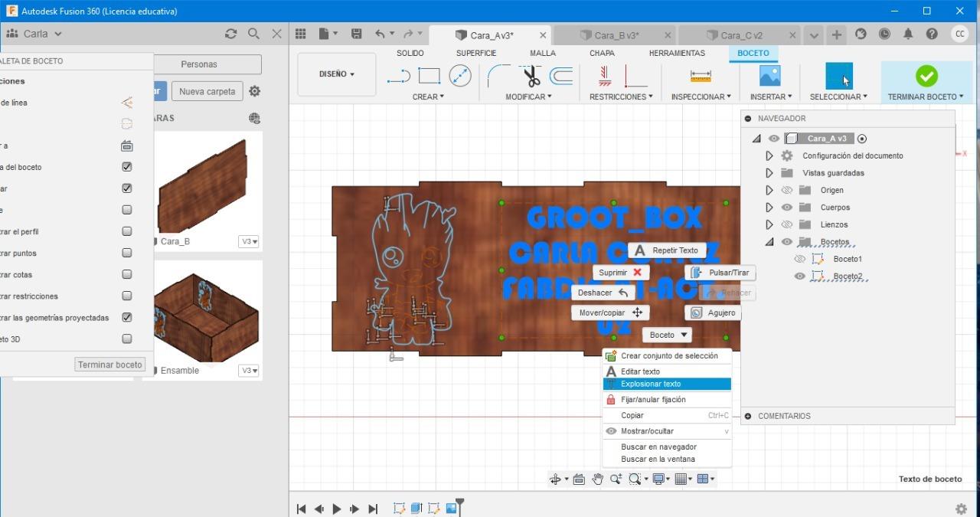Open Cara_B version V3 dropdown

250,241
